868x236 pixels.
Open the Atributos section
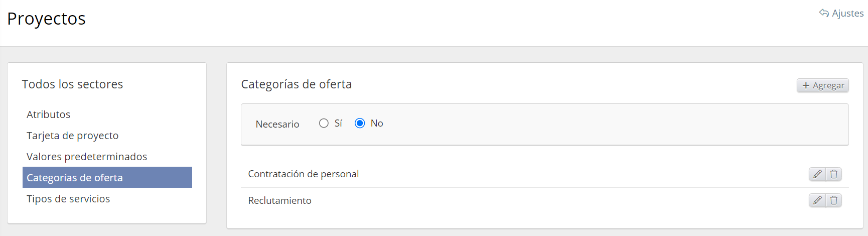[x=49, y=114]
